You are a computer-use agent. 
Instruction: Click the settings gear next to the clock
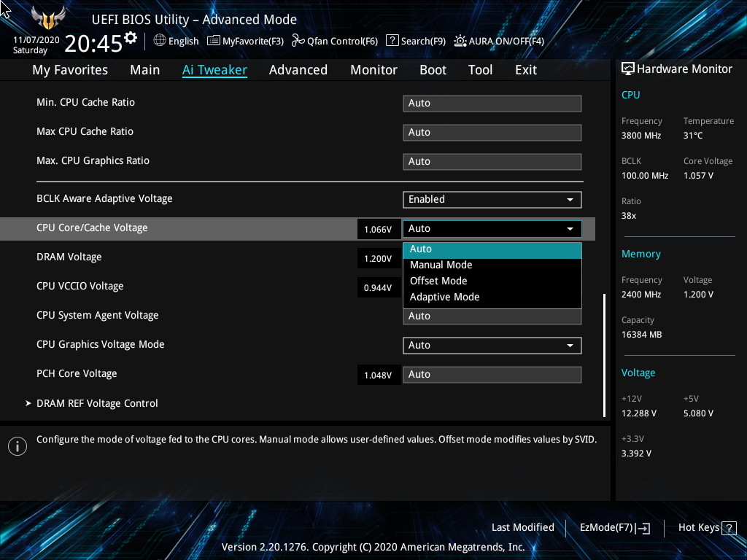131,37
